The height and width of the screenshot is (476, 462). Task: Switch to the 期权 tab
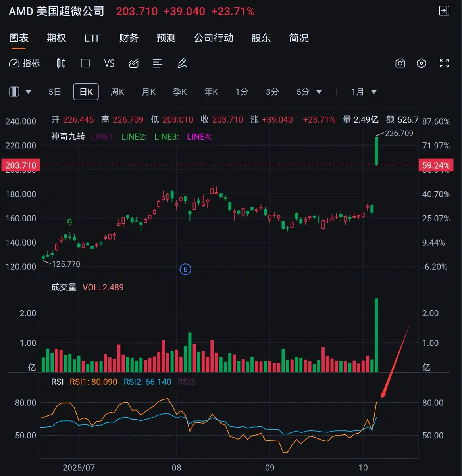(x=56, y=38)
